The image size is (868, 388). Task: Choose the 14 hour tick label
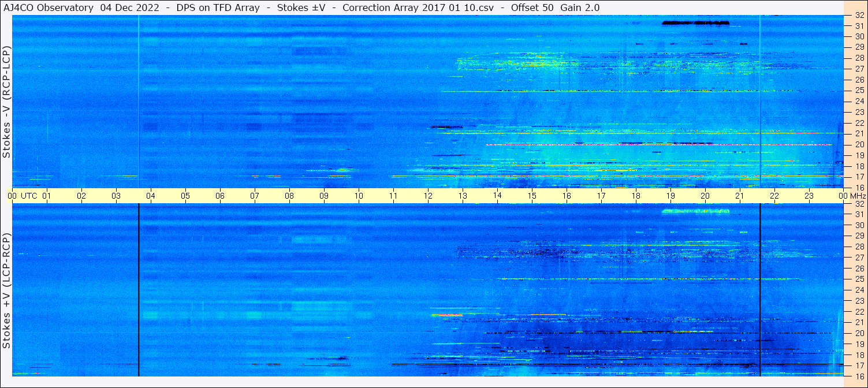(497, 195)
